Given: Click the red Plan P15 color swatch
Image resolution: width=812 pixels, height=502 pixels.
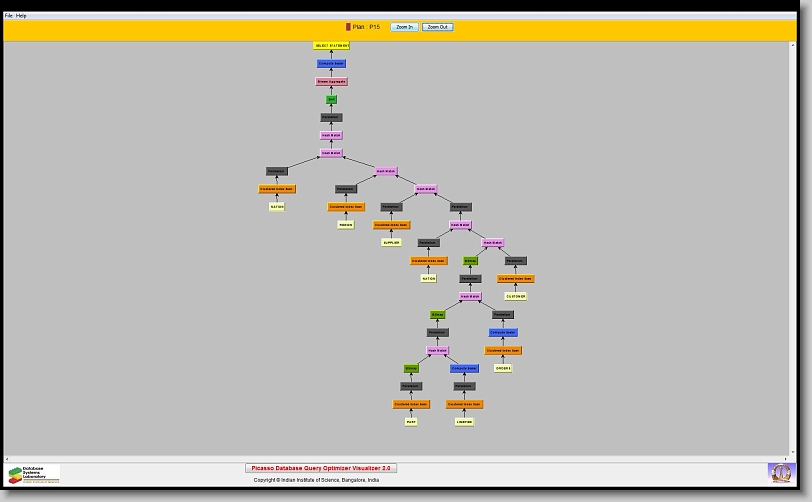Looking at the screenshot, I should 348,27.
